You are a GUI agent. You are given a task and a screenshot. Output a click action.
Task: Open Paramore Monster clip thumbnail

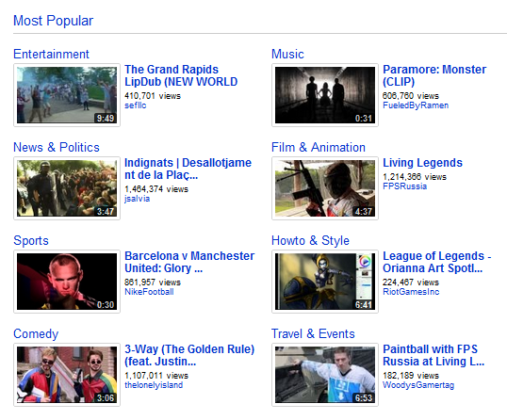point(325,95)
